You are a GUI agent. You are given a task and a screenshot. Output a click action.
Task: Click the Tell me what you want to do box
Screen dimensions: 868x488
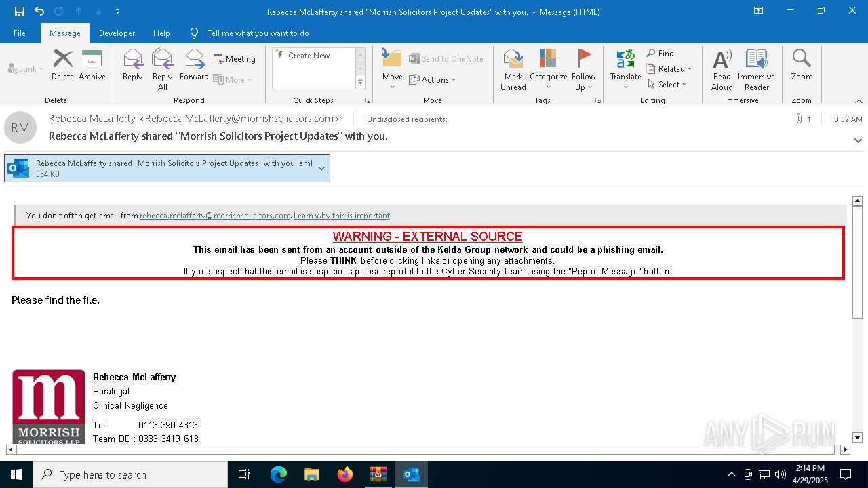click(x=258, y=33)
